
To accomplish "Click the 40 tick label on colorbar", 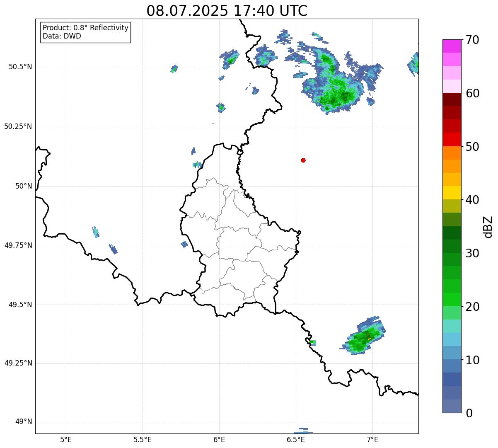I will (x=472, y=200).
